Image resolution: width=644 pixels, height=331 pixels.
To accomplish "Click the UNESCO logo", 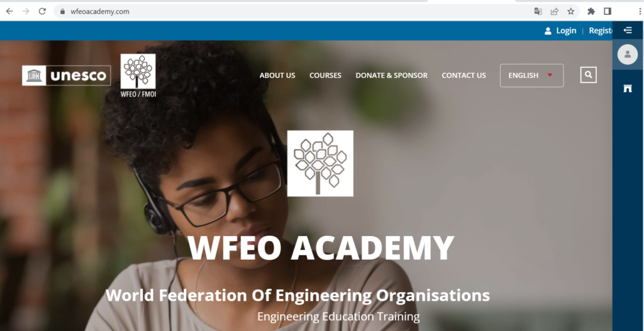I will point(67,76).
